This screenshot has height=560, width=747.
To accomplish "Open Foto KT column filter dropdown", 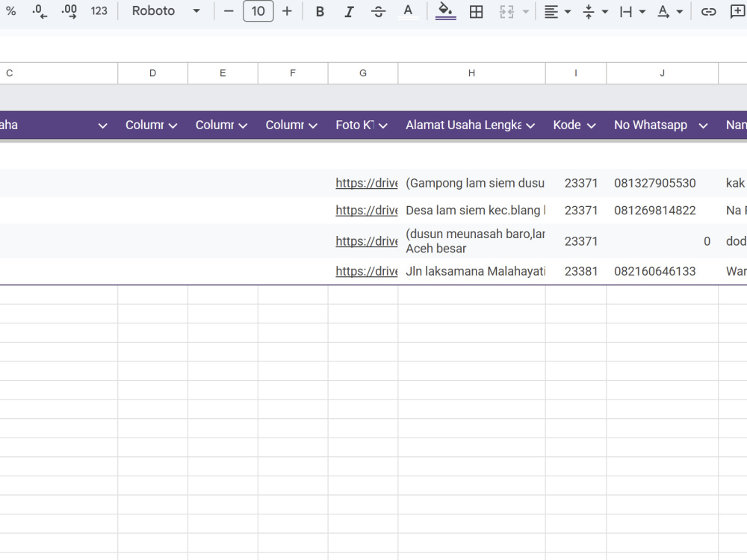I will (x=383, y=125).
